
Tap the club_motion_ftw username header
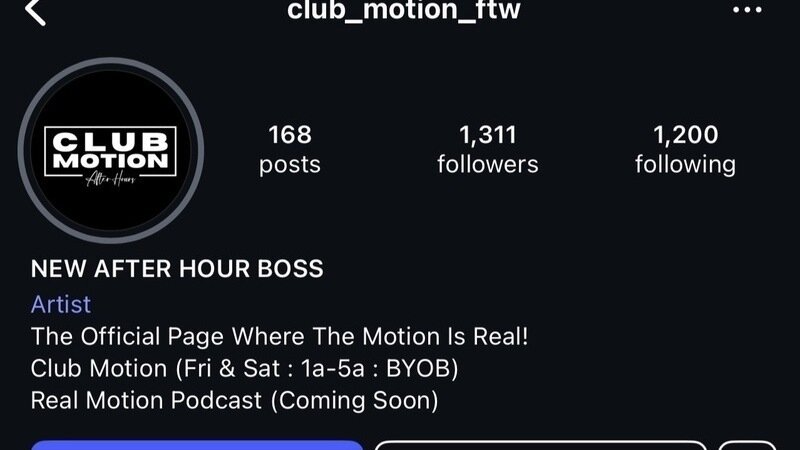(x=404, y=9)
